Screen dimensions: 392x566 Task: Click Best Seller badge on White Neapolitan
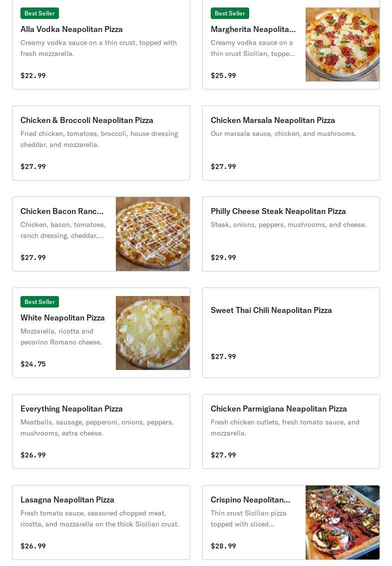tap(39, 302)
